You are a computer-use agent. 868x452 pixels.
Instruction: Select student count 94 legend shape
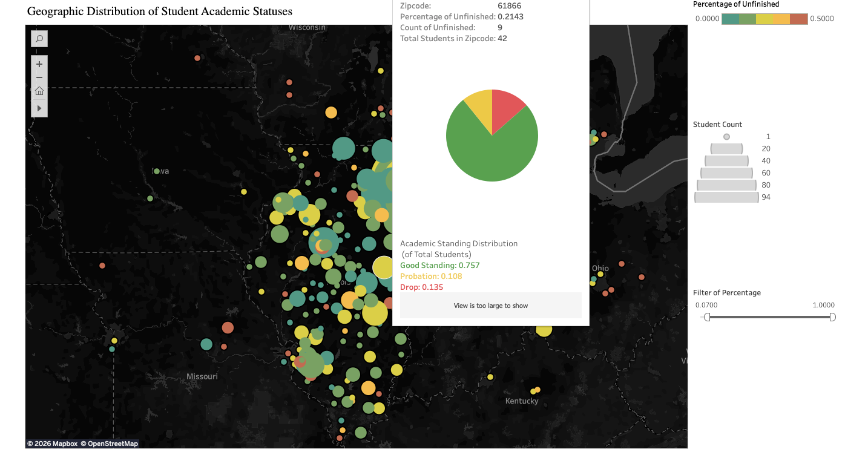tap(726, 197)
